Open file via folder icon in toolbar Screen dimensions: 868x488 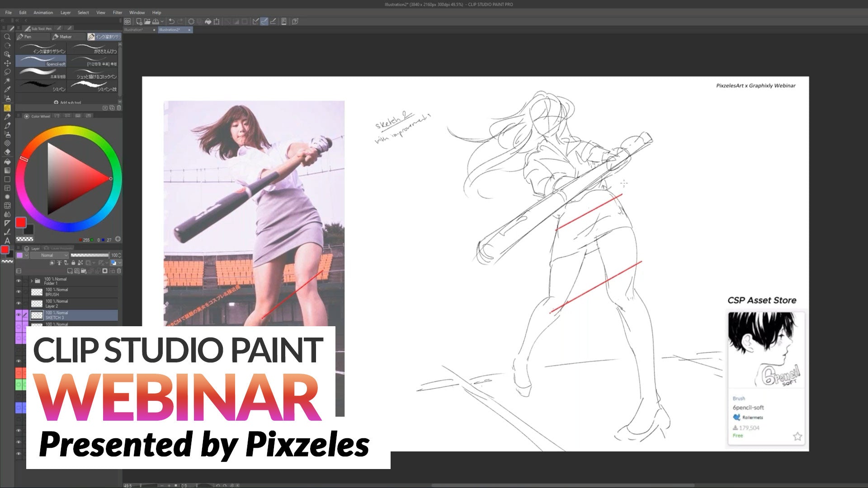pyautogui.click(x=147, y=21)
